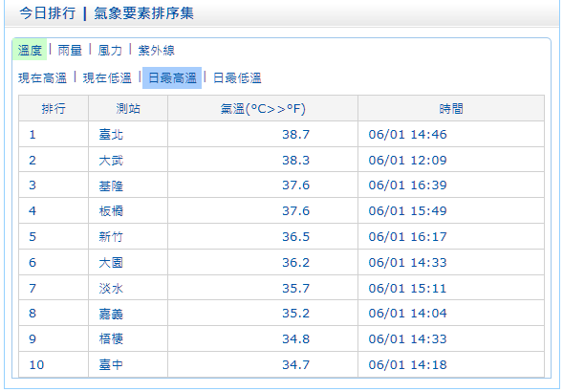
Task: Open the 梧棲 station link
Action: coord(111,339)
